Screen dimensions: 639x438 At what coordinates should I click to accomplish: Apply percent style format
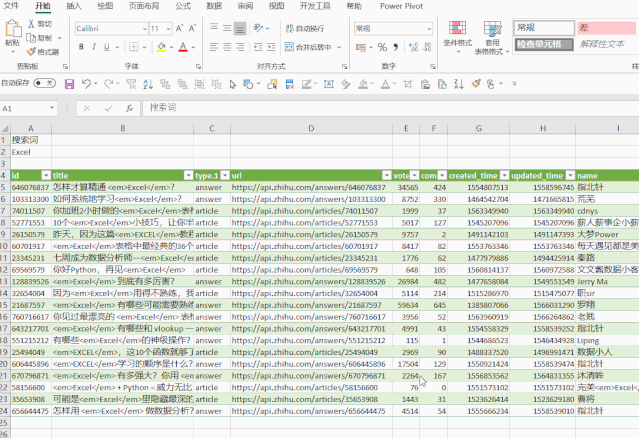(382, 47)
